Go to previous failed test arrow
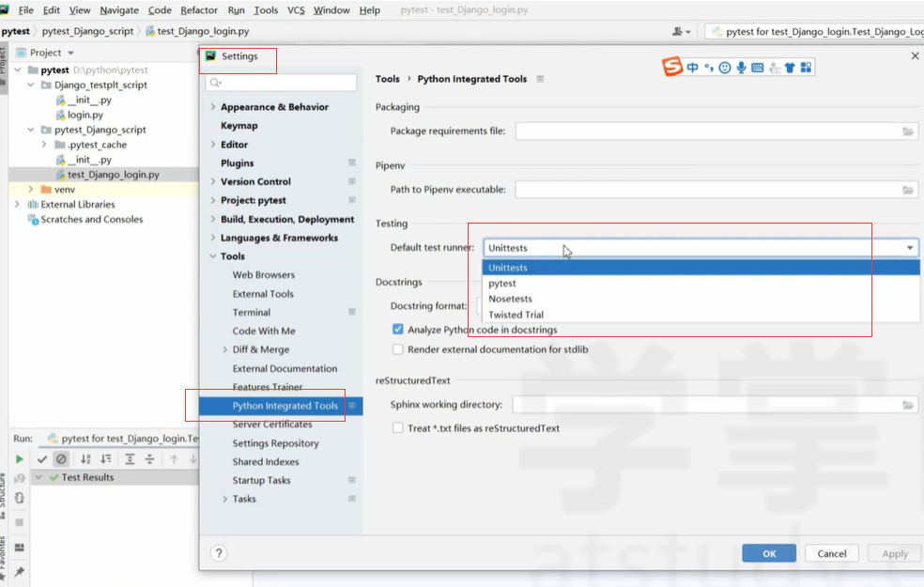The width and height of the screenshot is (924, 587). pyautogui.click(x=174, y=459)
